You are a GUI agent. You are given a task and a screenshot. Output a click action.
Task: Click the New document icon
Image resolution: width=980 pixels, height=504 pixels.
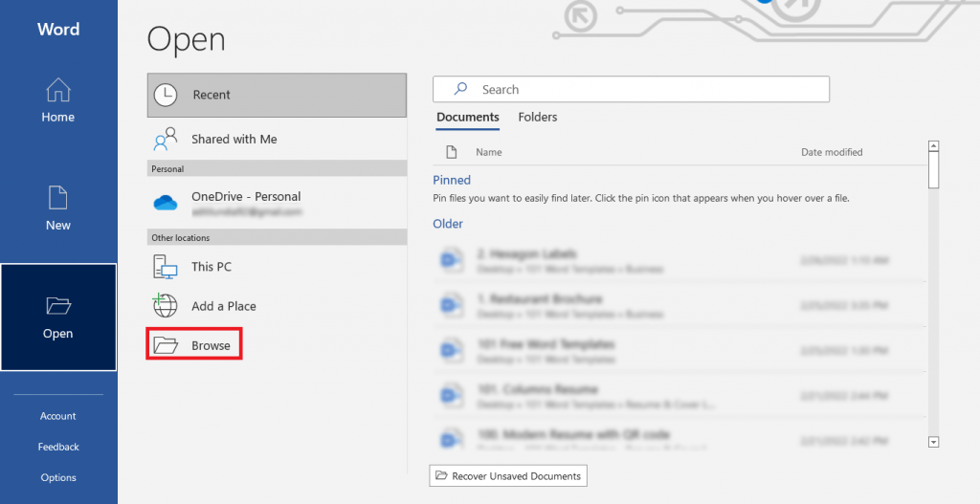coord(57,198)
